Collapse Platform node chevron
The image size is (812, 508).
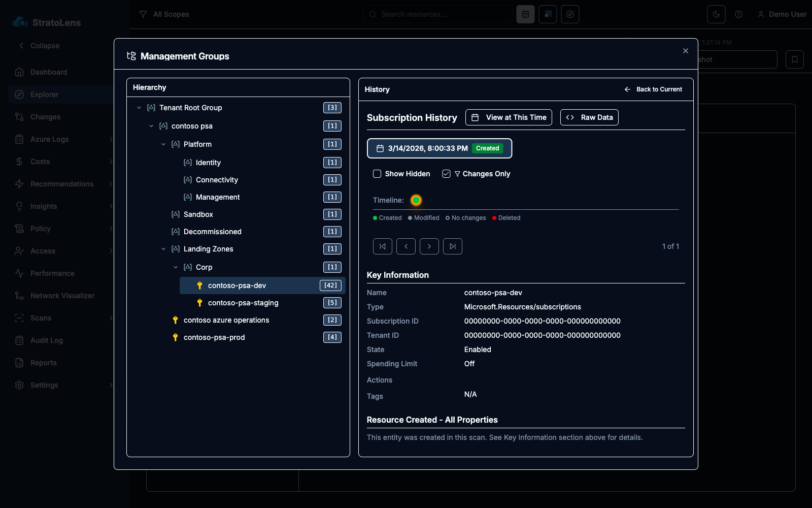tap(163, 144)
